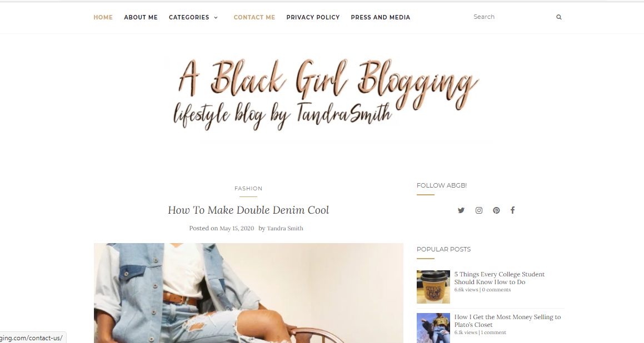Click into the Search text field
Screen dimensions: 644x343
(511, 17)
